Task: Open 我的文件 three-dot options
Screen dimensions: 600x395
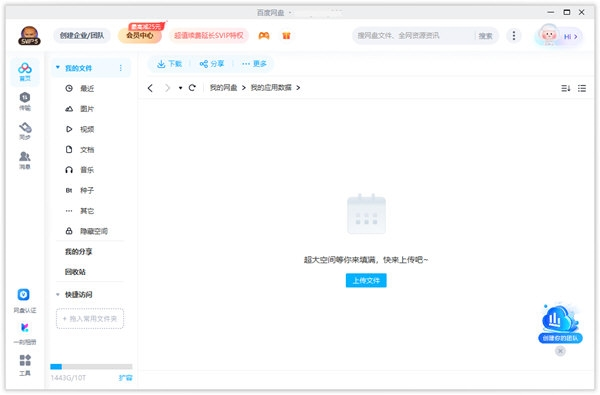Action: (x=121, y=68)
